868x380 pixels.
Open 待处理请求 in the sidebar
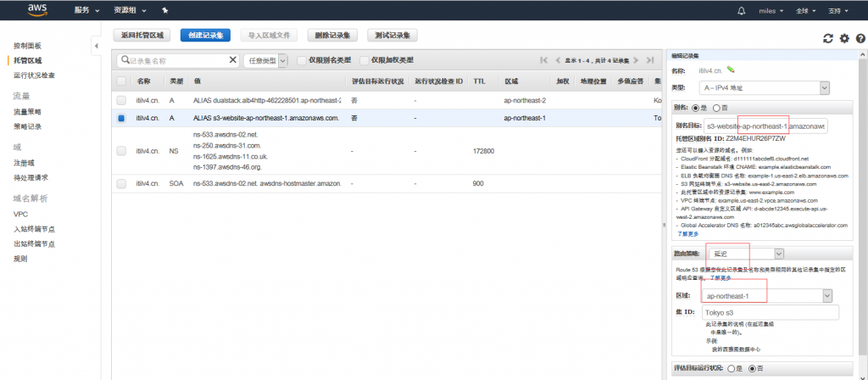pos(31,178)
